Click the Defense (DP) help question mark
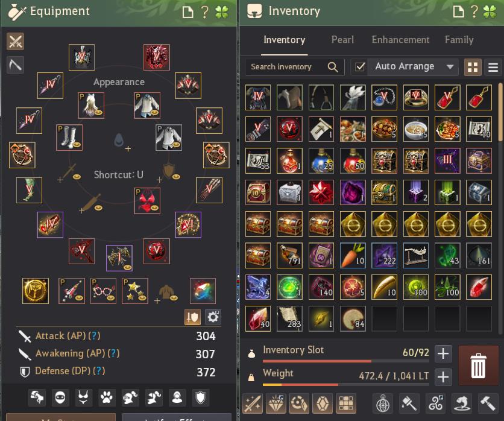Viewport: 504px width, 421px height. point(99,371)
